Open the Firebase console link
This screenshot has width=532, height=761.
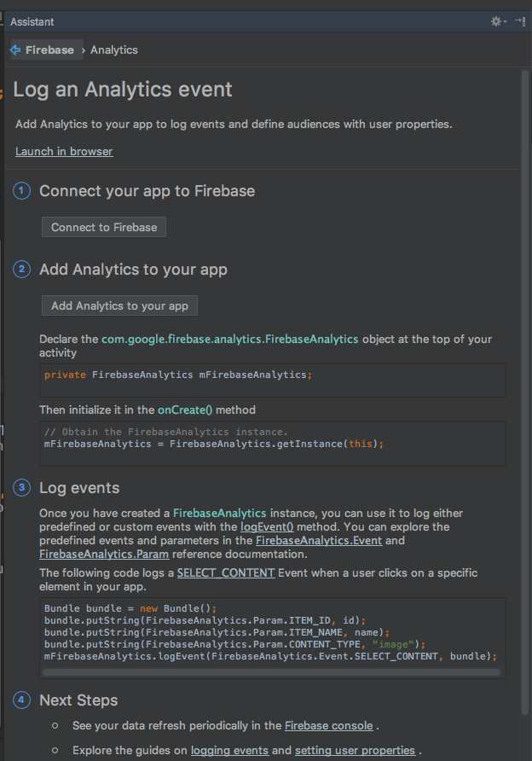click(328, 725)
